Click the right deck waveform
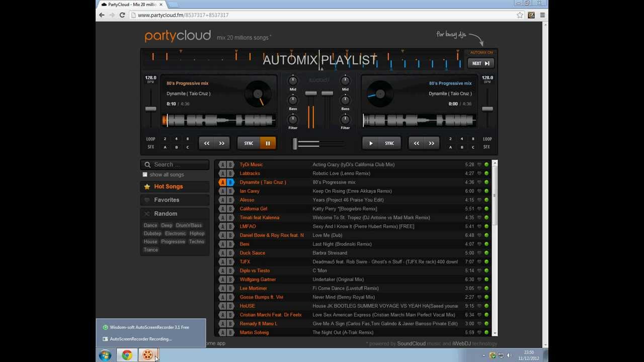The height and width of the screenshot is (362, 644). (x=420, y=120)
